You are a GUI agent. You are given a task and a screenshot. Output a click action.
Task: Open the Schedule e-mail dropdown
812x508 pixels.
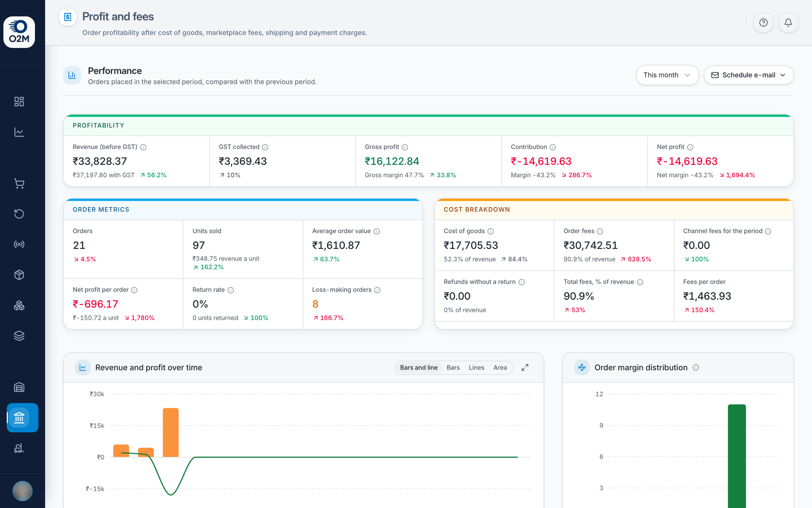click(749, 75)
